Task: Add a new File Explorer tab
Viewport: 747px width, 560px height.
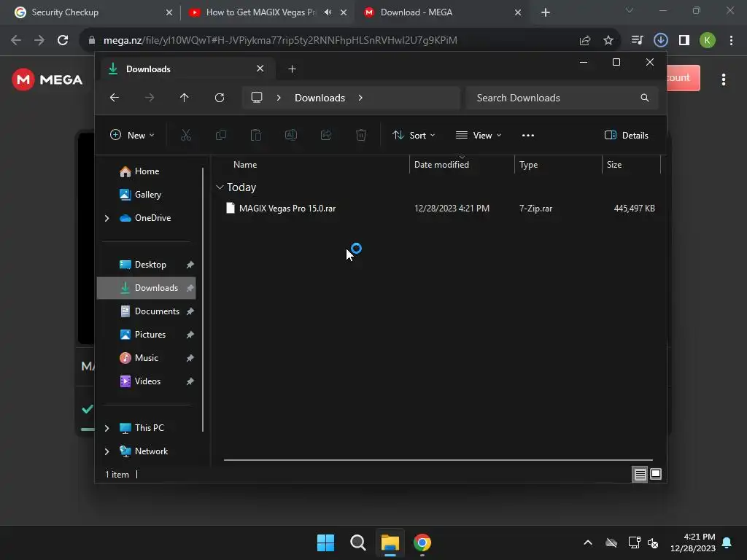Action: coord(292,69)
